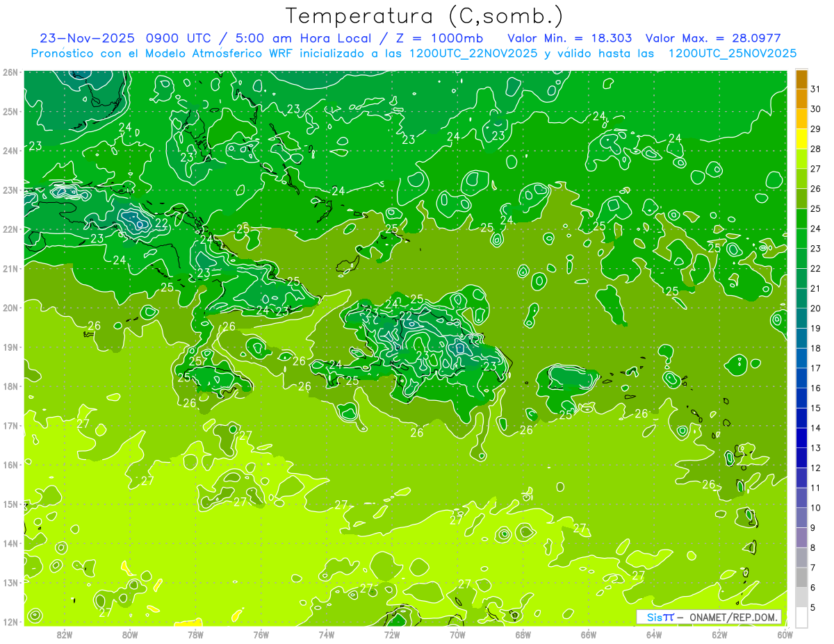
Task: Pick the lime swatch between 27 and 28
Action: (x=801, y=159)
